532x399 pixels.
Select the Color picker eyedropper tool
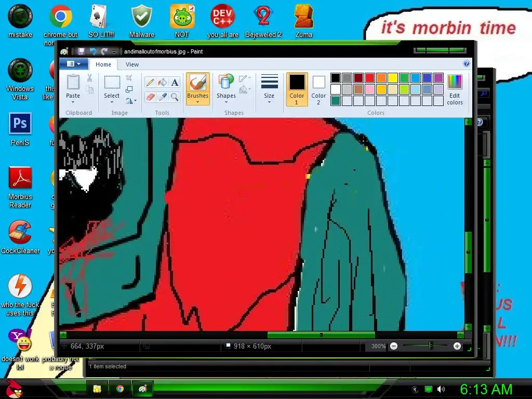[163, 97]
